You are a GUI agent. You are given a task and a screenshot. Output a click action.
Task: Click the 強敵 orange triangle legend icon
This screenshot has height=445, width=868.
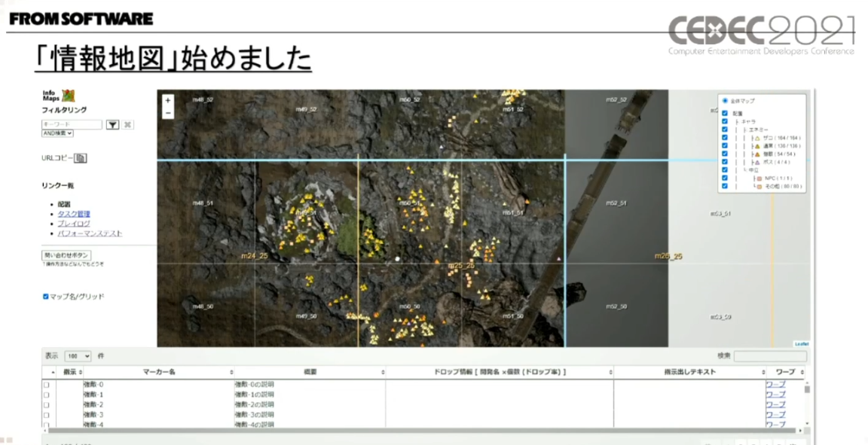tap(757, 154)
